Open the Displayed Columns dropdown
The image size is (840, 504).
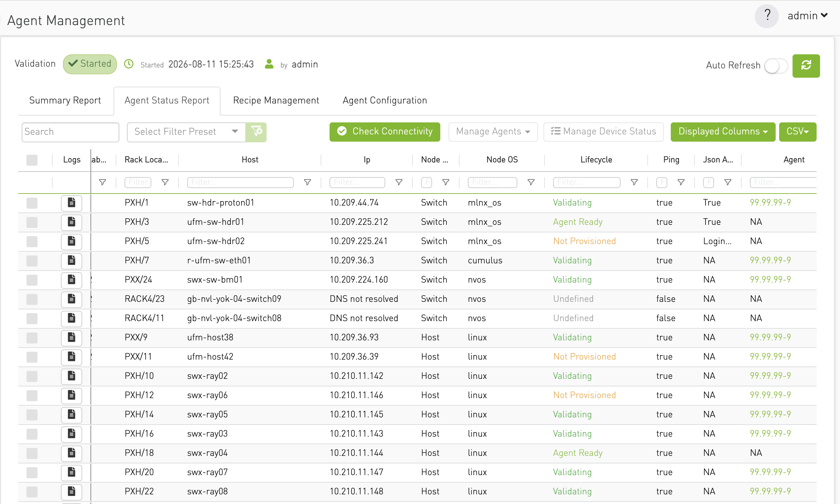pyautogui.click(x=723, y=132)
